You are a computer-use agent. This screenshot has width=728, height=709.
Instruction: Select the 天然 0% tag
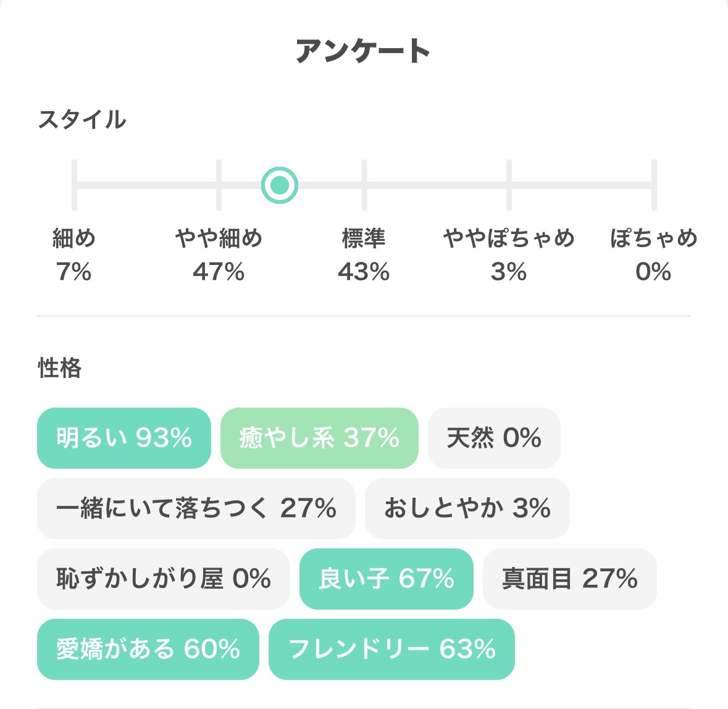click(494, 438)
